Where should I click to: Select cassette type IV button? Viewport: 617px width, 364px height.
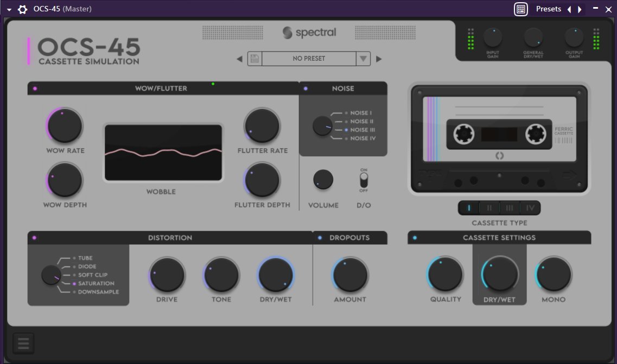coord(530,208)
